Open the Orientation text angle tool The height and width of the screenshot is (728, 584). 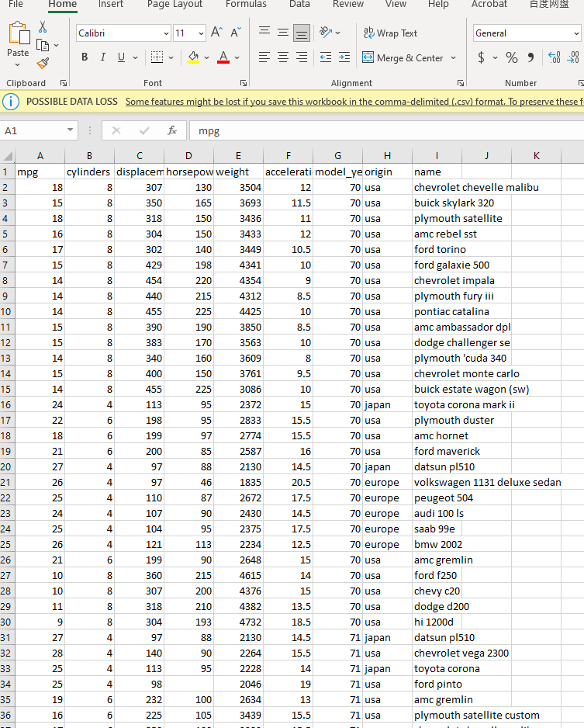click(326, 33)
